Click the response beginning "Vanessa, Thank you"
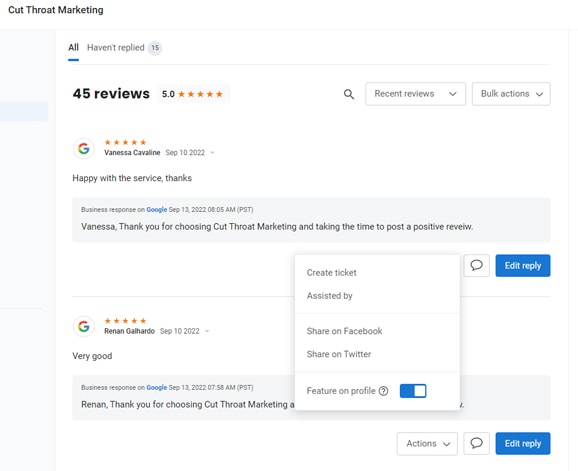The width and height of the screenshot is (578, 471). coord(277,226)
